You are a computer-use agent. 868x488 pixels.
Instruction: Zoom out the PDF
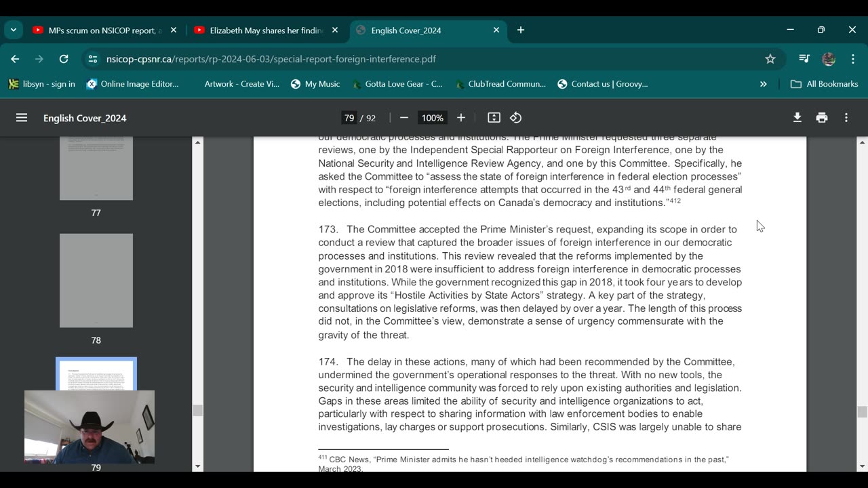point(404,118)
